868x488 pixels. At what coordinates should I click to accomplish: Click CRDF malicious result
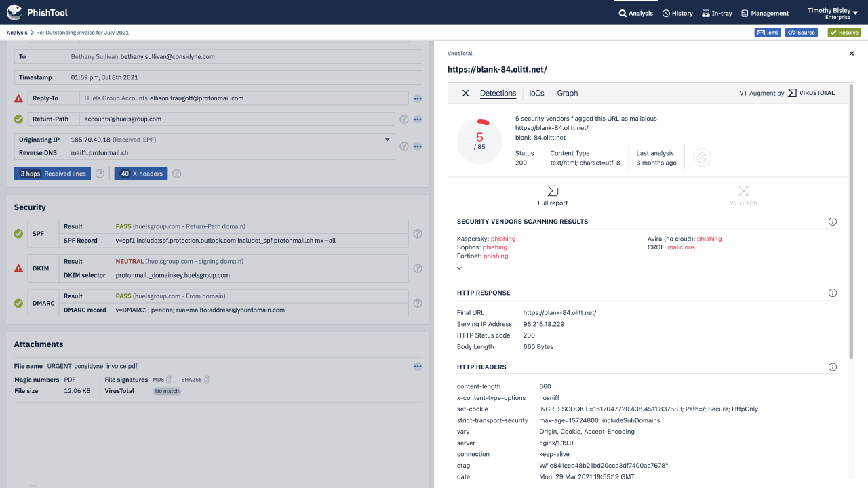coord(682,247)
